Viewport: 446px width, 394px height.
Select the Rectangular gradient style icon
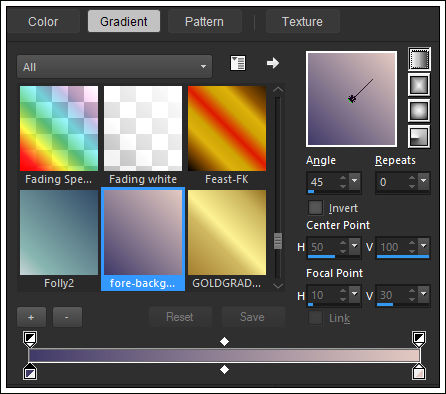tap(419, 85)
